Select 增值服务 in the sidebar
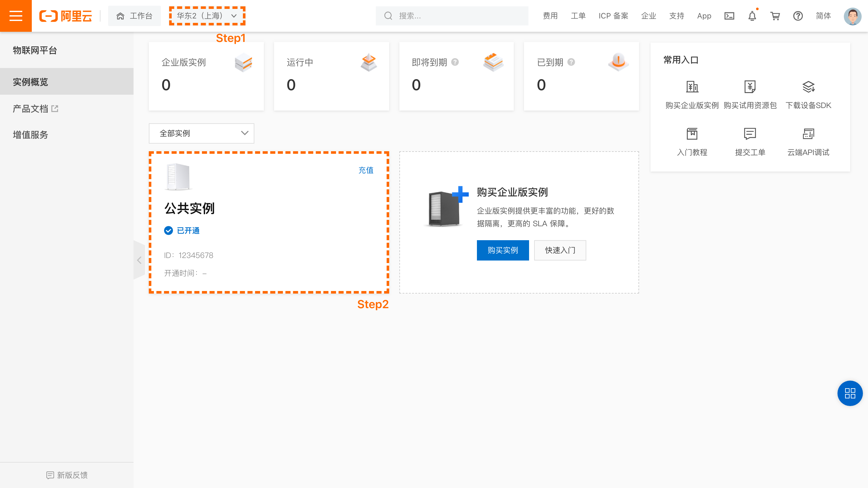 (30, 135)
